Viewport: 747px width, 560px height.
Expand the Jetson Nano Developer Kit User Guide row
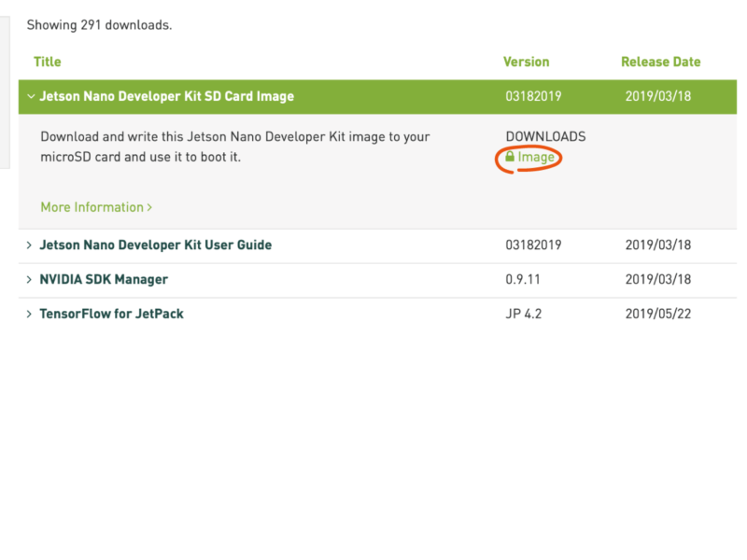coord(29,245)
